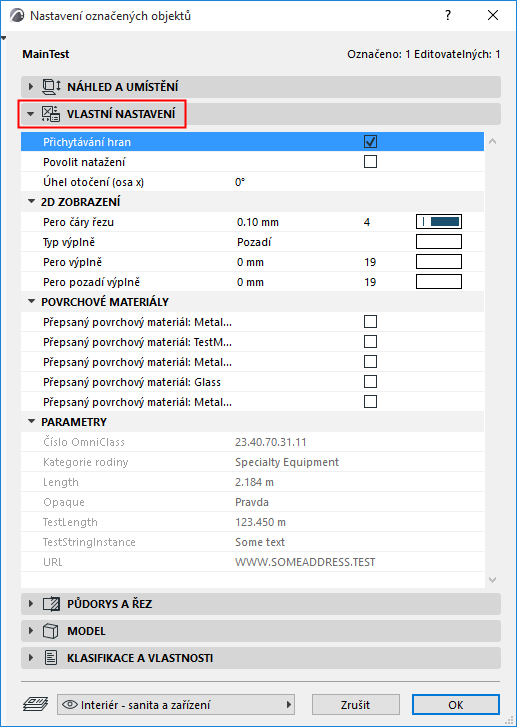Viewport: 517px width, 727px height.
Task: Check Přepsaný povrchový materiál: TestM checkbox
Action: 370,341
